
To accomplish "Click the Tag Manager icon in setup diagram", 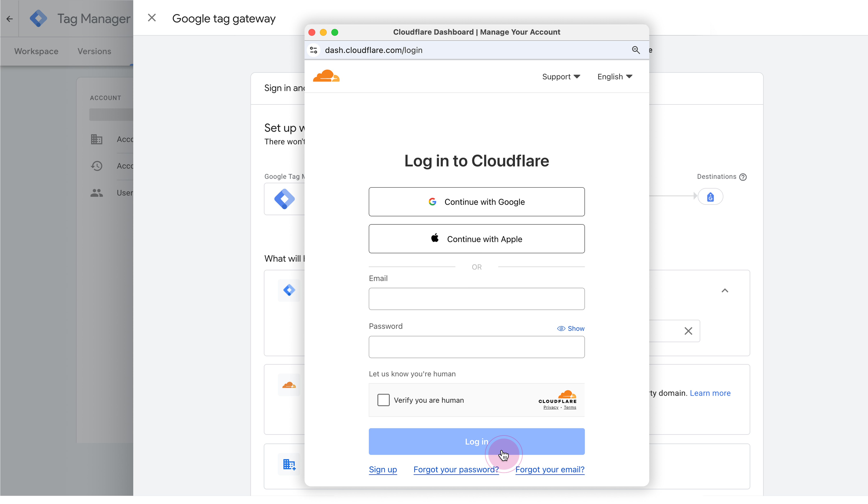I will point(284,199).
